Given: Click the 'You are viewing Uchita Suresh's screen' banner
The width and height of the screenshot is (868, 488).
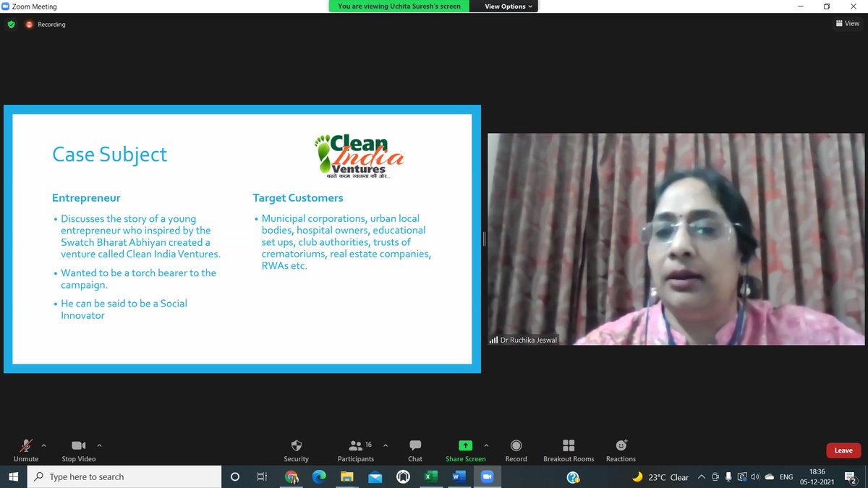Looking at the screenshot, I should 399,7.
